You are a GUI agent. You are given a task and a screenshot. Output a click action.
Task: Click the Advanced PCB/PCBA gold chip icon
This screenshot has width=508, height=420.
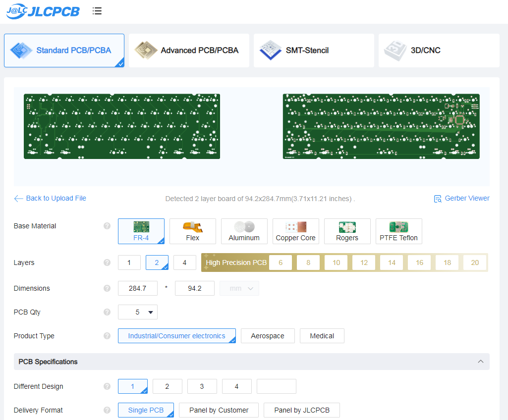(x=146, y=51)
